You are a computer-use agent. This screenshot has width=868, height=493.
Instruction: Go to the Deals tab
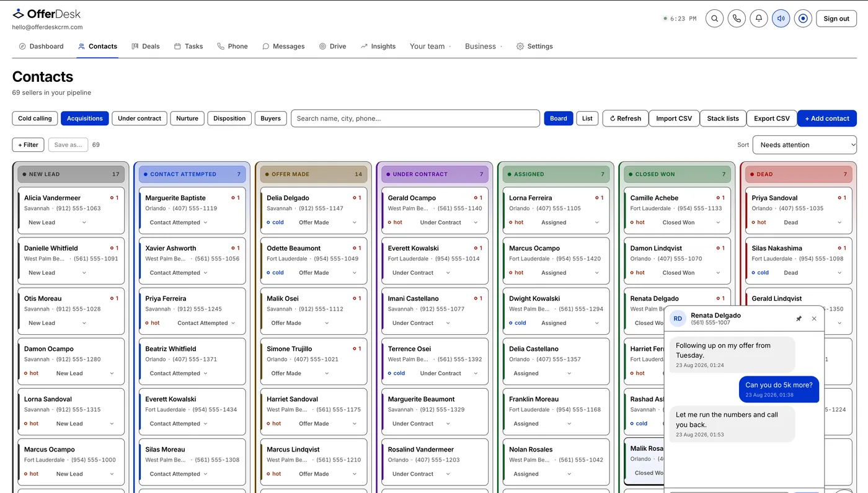click(x=146, y=47)
